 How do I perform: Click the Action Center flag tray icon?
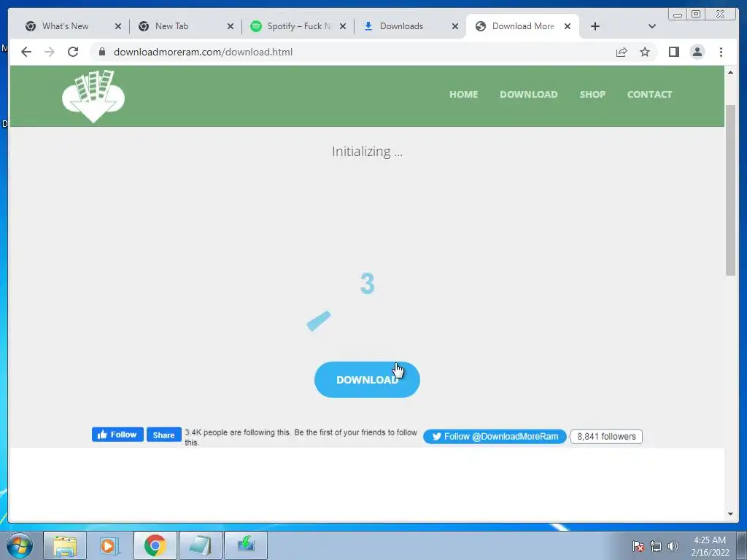[638, 546]
